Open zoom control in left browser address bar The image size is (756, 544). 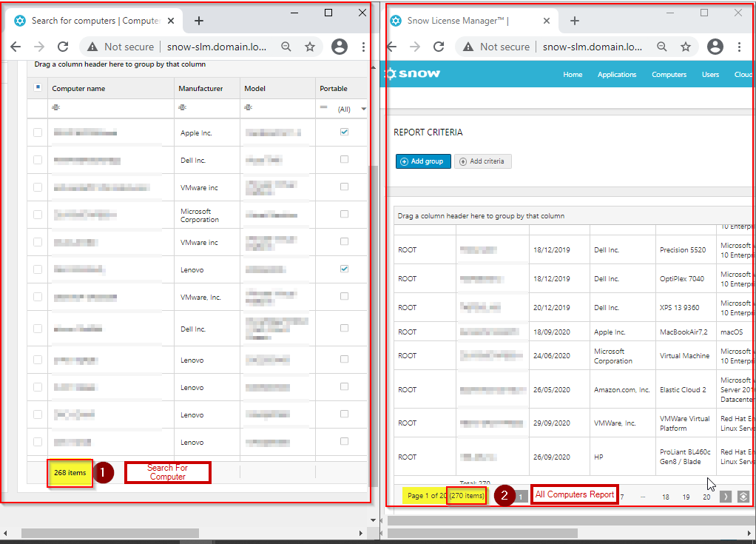click(286, 47)
